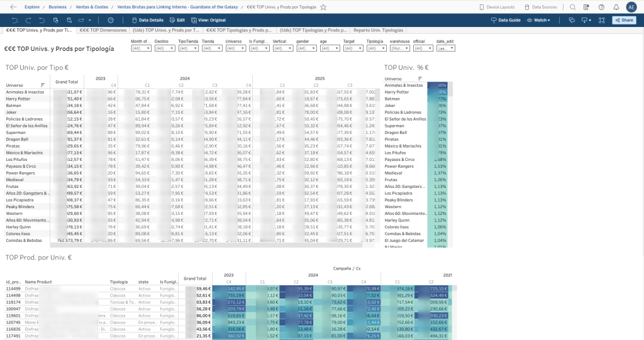Expand the Watch dropdown
The height and width of the screenshot is (340, 644).
538,20
